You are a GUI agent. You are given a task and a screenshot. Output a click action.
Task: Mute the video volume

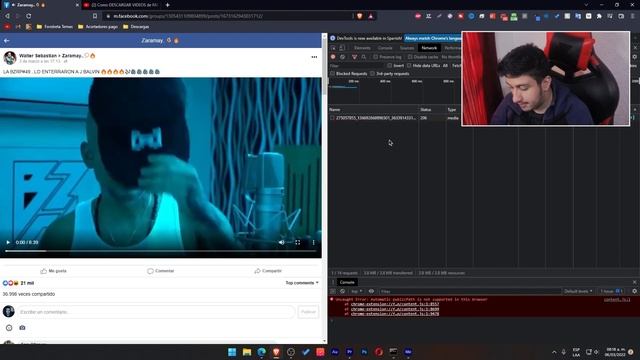[x=281, y=242]
